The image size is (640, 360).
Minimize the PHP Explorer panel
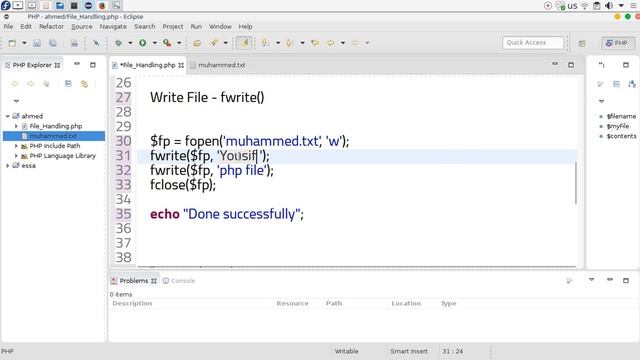point(77,64)
